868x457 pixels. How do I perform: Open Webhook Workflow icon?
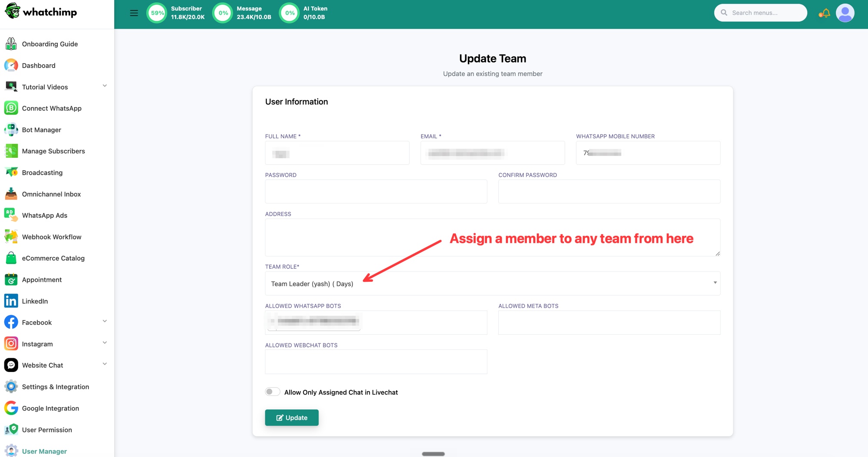click(11, 237)
